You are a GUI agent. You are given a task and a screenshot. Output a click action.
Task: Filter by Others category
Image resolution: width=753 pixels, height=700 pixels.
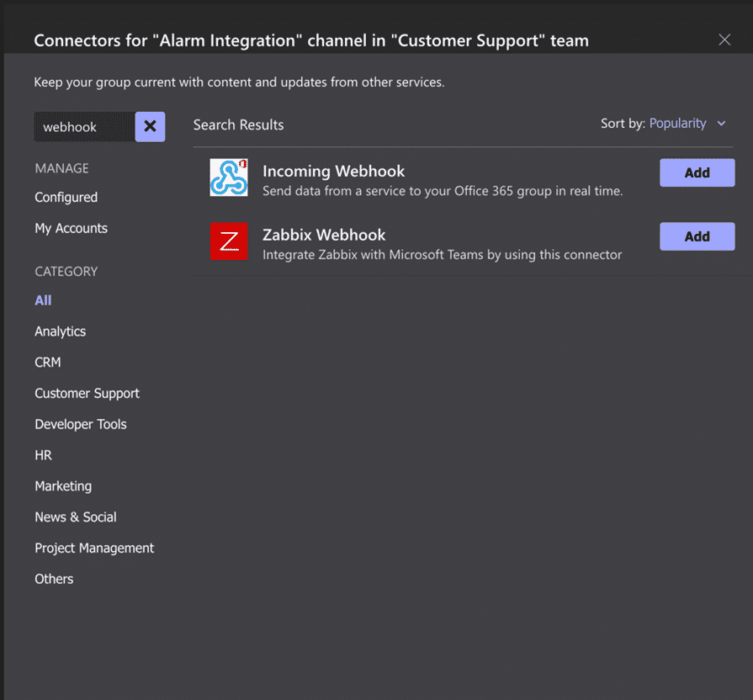click(54, 579)
